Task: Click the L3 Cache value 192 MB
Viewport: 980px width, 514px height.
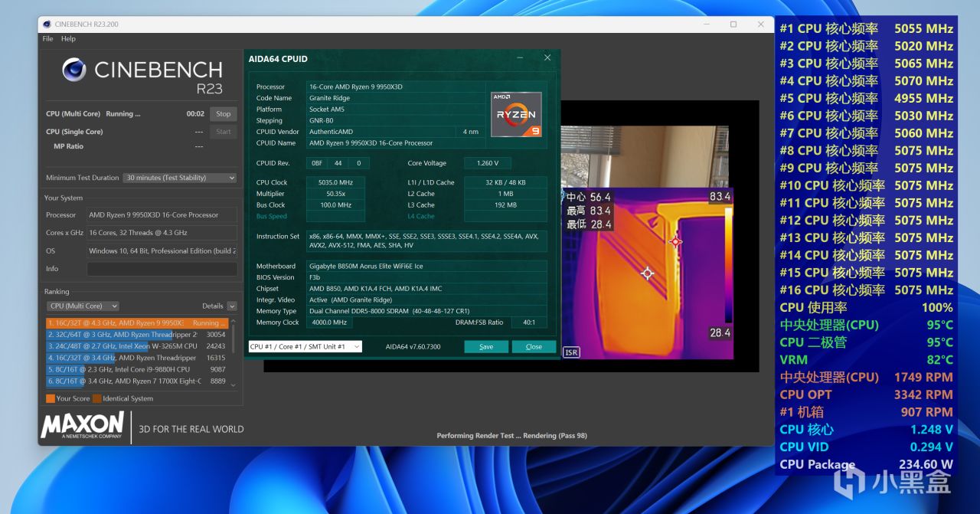Action: click(505, 205)
